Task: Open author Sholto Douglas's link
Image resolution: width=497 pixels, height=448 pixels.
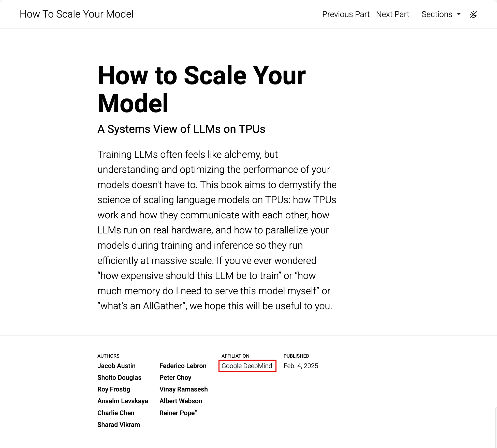Action: tap(119, 377)
